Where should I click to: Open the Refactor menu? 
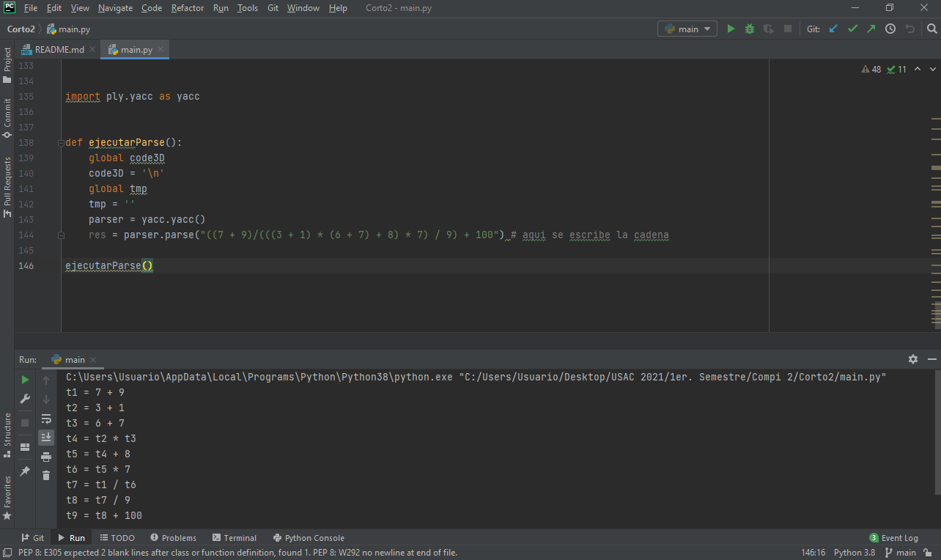187,8
